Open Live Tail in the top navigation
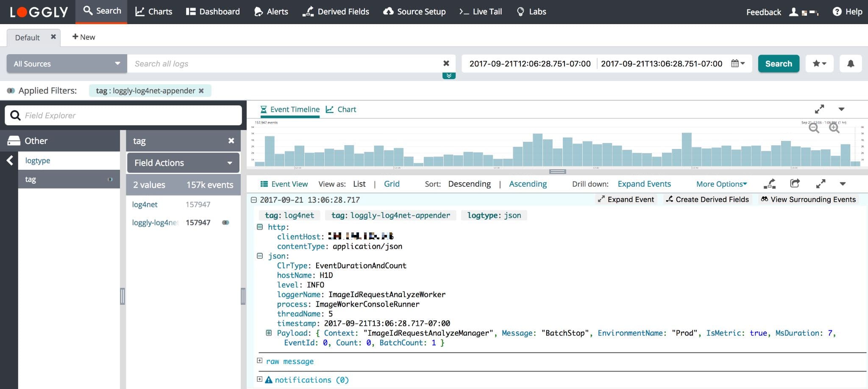The width and height of the screenshot is (868, 389). [481, 11]
